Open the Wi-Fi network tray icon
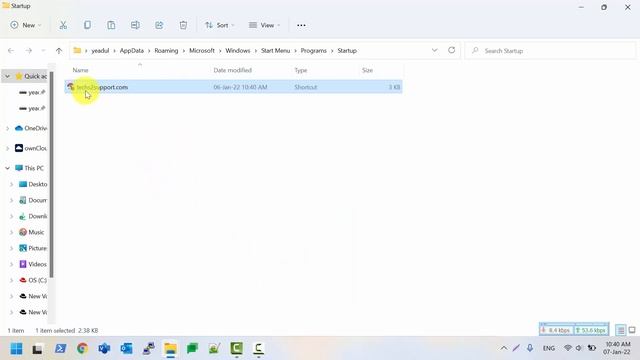Viewport: 640px width, 360px height. click(x=568, y=348)
